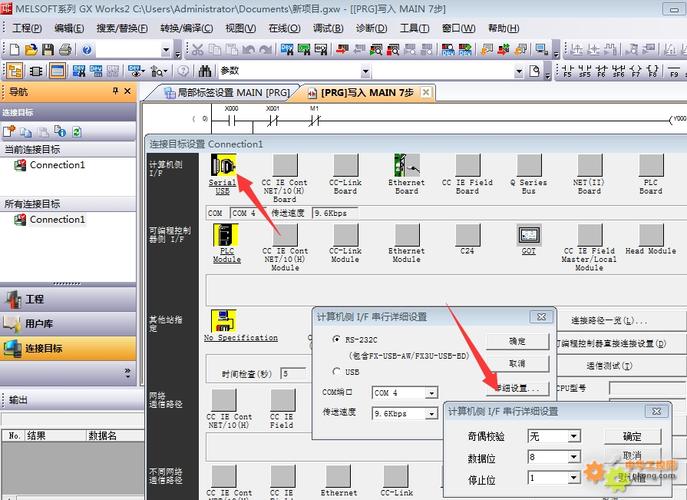The width and height of the screenshot is (687, 500).
Task: Select Head Module interface icon
Action: click(651, 235)
